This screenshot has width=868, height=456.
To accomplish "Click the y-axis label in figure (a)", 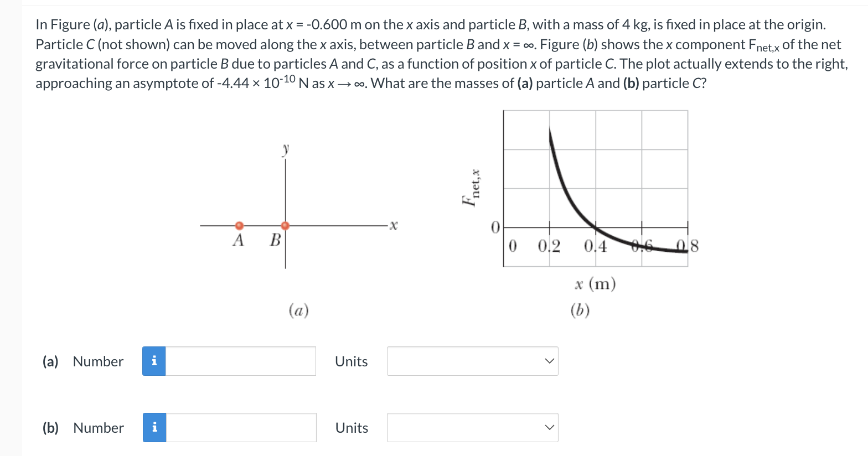I will (x=285, y=148).
